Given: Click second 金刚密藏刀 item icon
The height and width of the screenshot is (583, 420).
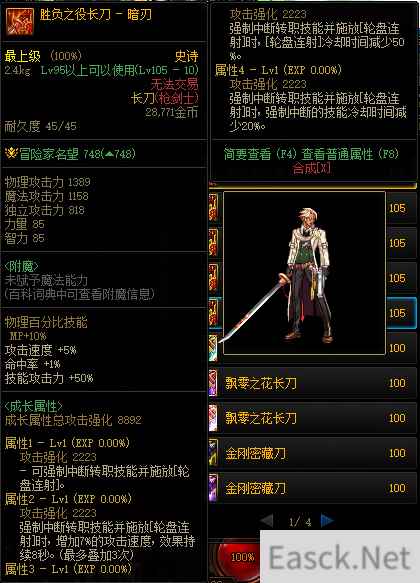Looking at the screenshot, I should [x=213, y=487].
